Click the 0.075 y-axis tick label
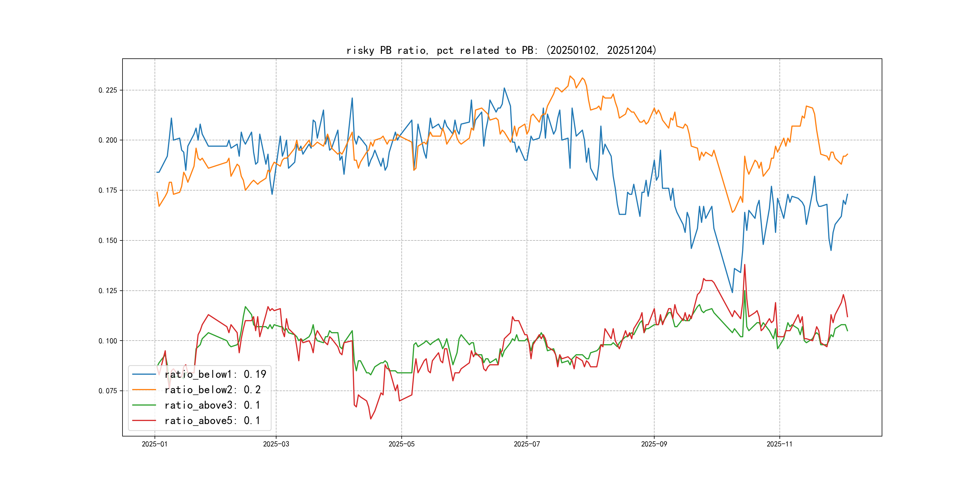 pos(108,391)
